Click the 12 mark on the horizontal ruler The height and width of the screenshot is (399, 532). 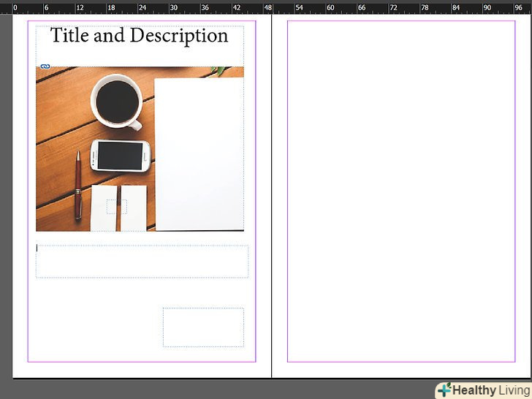79,7
